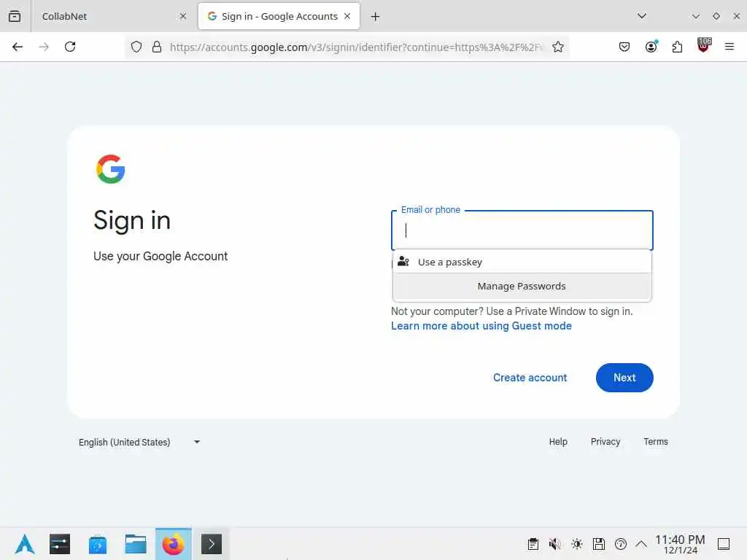The image size is (747, 560).
Task: Open the uBlock Origin shield icon
Action: (704, 45)
